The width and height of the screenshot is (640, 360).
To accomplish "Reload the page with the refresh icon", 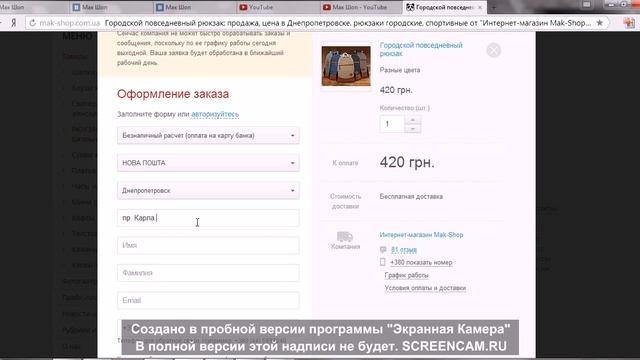I will [x=32, y=23].
